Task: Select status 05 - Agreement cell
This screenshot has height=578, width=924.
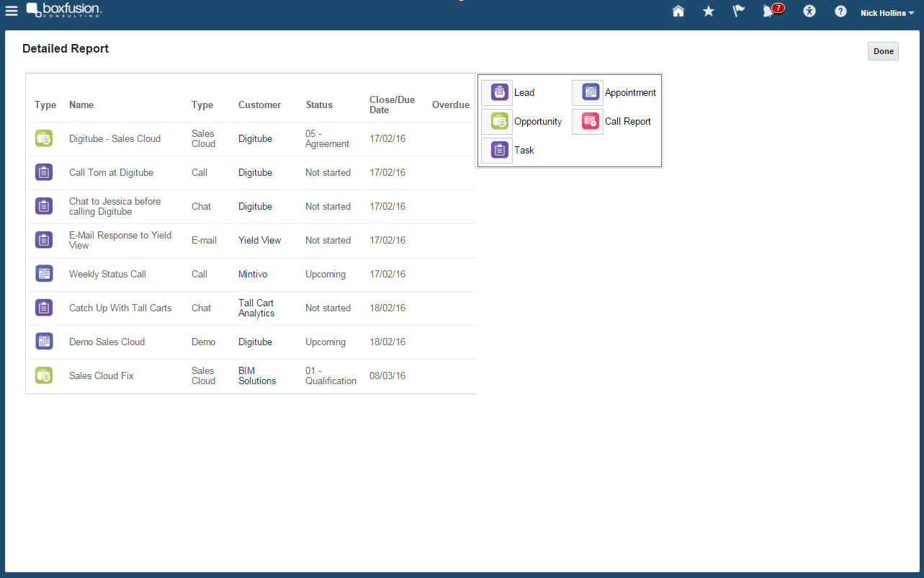Action: [327, 138]
